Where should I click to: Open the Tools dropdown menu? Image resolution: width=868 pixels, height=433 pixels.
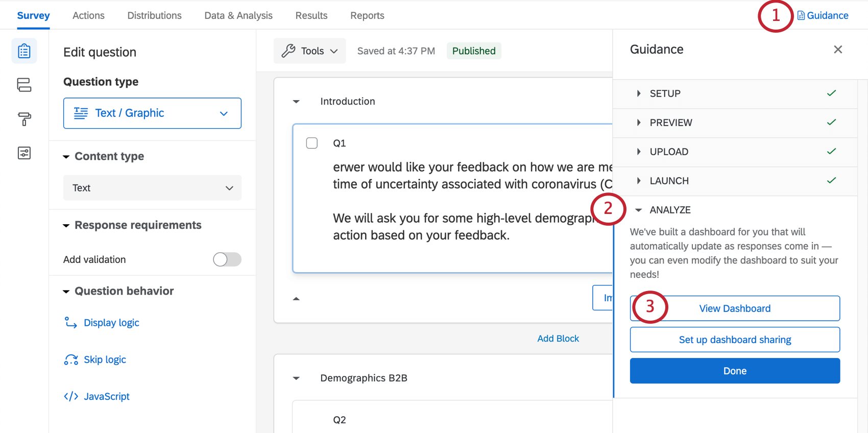[x=309, y=51]
